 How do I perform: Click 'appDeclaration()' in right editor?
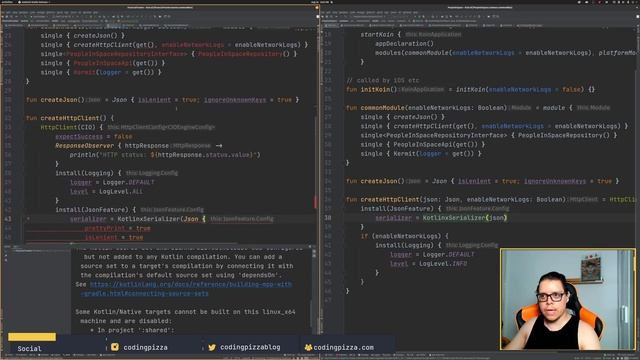coord(404,44)
